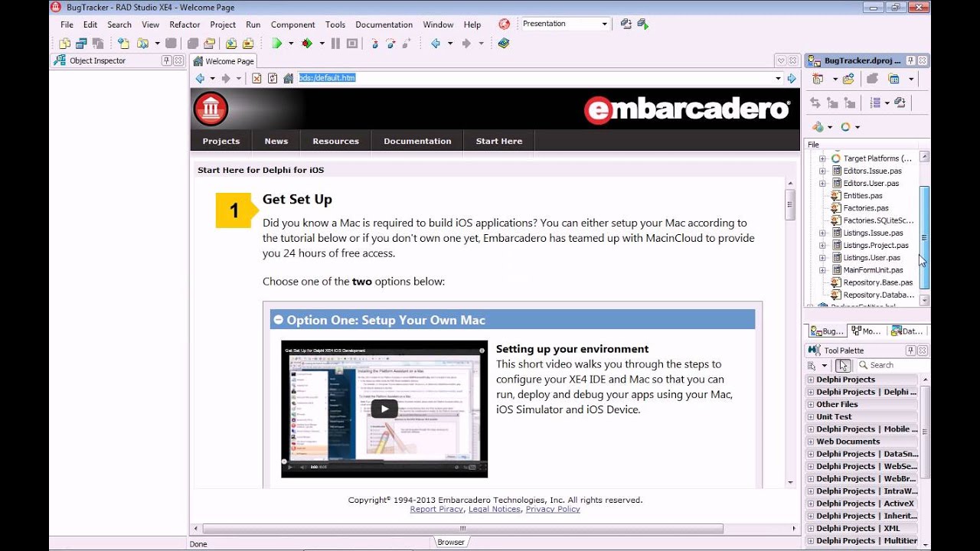The image size is (980, 551).
Task: Expand Web Documents palette category
Action: [810, 442]
